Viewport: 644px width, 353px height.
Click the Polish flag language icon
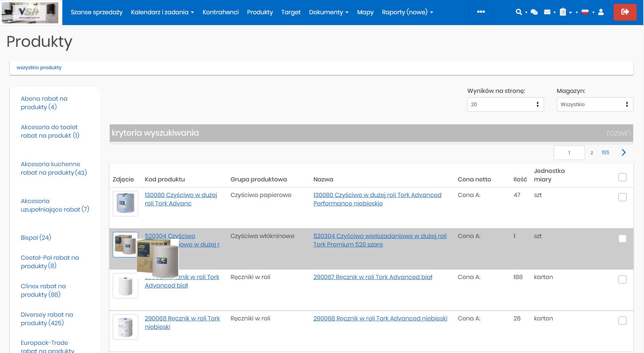point(585,12)
